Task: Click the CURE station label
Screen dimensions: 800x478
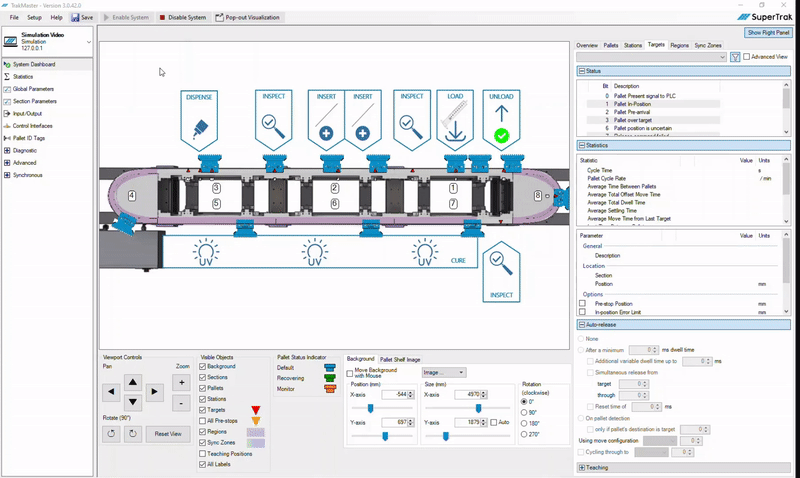Action: 458,260
